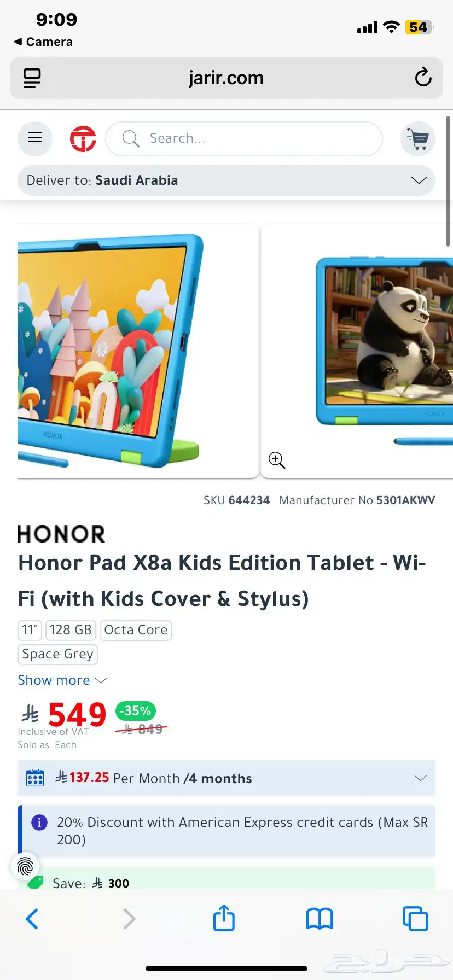Select the Octa Core spec tag

tap(136, 630)
